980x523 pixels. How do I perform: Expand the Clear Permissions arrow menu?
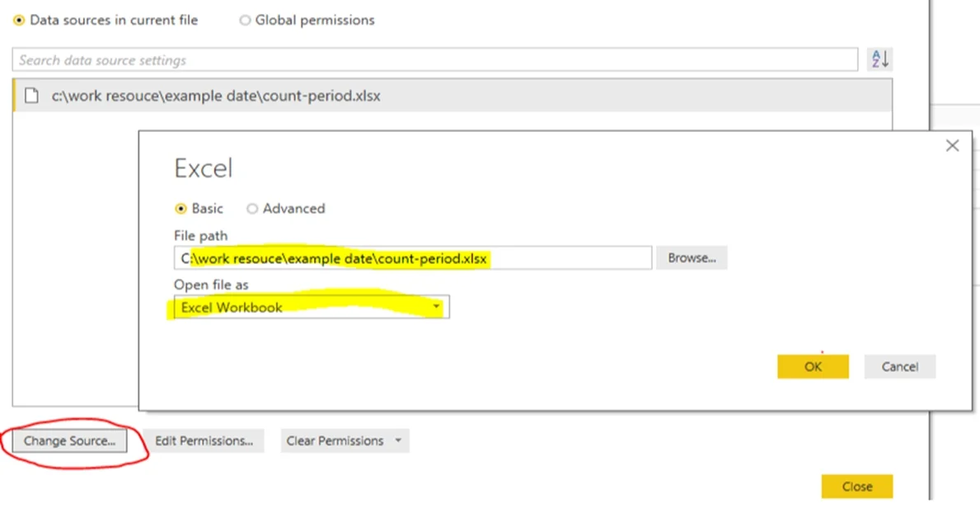coord(398,441)
